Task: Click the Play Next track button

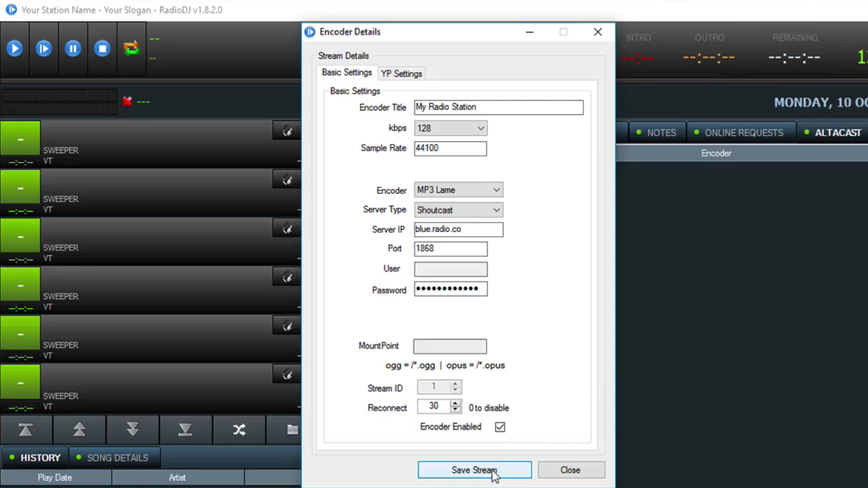Action: (44, 49)
